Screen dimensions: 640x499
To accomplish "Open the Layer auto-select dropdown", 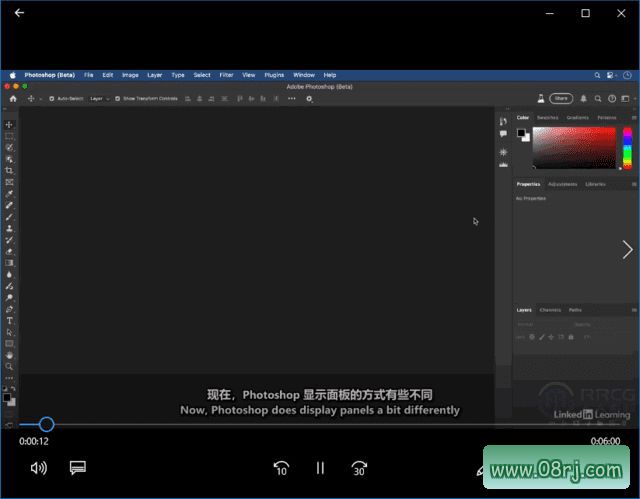I will (98, 99).
